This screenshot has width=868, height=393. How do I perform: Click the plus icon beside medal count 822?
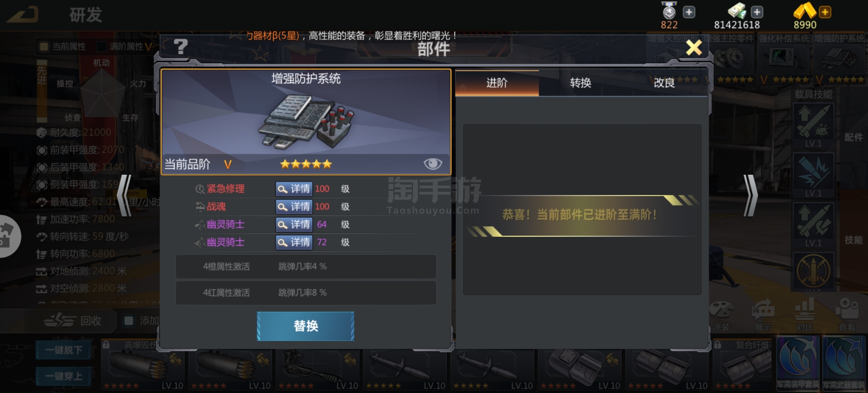click(689, 12)
